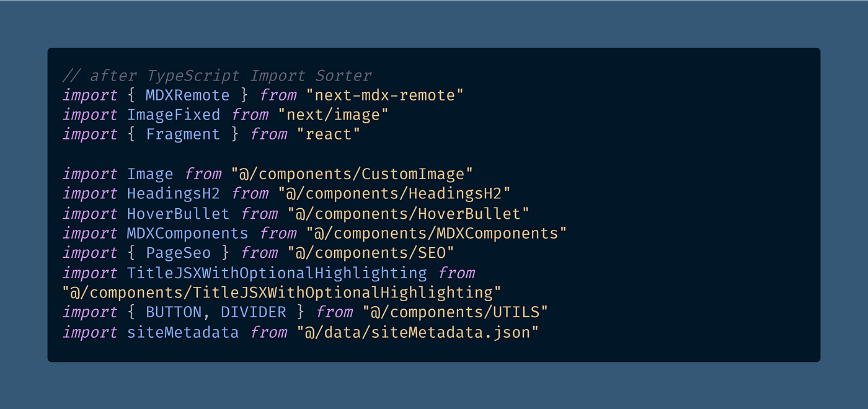Select the Fragment identifier
The image size is (868, 409).
coord(183,135)
